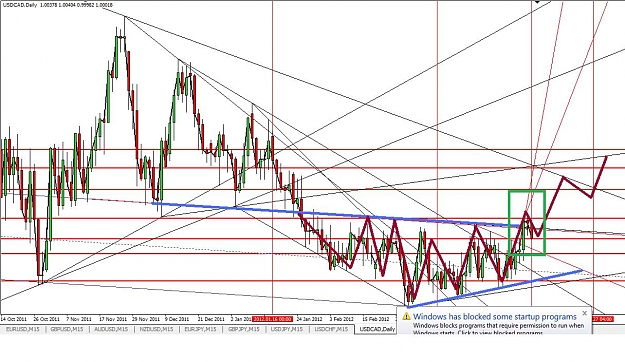Click the '29 Nov 2011' time axis label
Screen dimensions: 625x362
click(145, 319)
